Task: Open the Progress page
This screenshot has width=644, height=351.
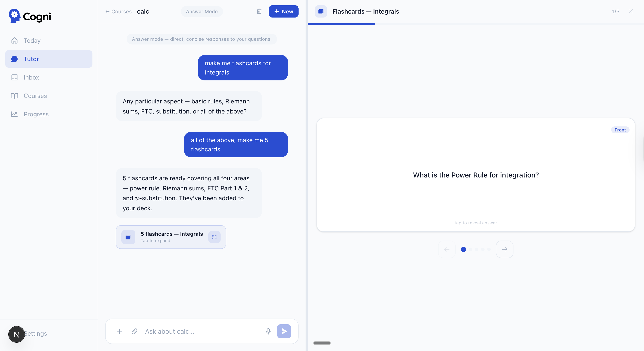Action: click(49, 114)
